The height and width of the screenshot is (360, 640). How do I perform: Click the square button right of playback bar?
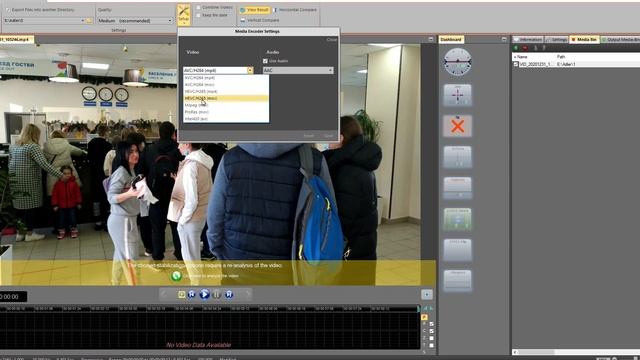(427, 294)
